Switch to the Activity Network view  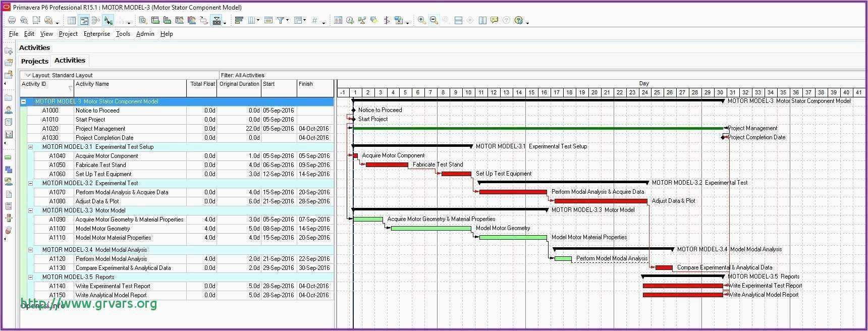(x=96, y=20)
